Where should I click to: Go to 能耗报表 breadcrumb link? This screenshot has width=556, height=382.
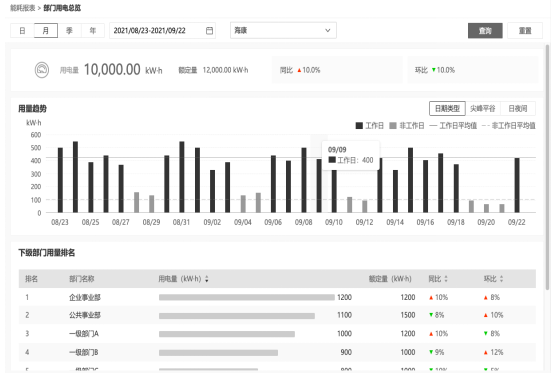(22, 8)
